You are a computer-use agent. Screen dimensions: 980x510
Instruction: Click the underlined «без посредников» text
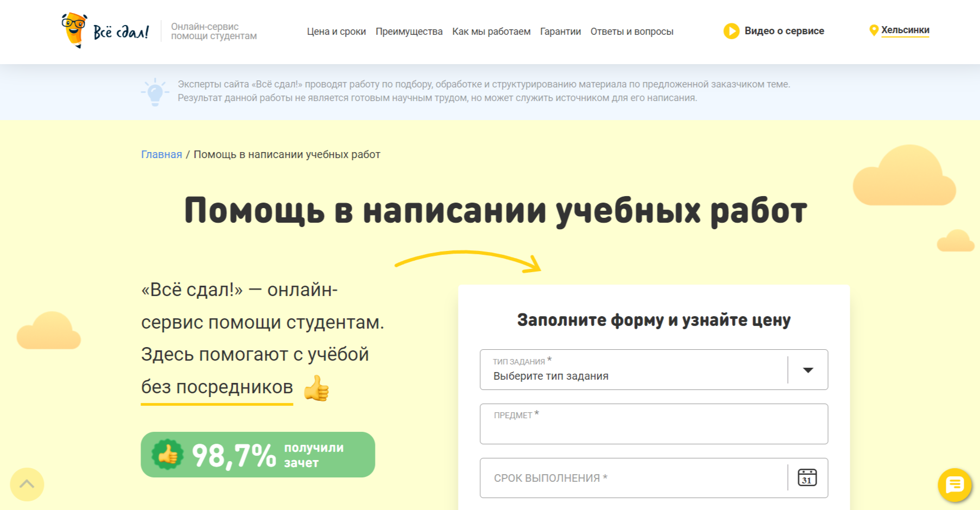[217, 387]
